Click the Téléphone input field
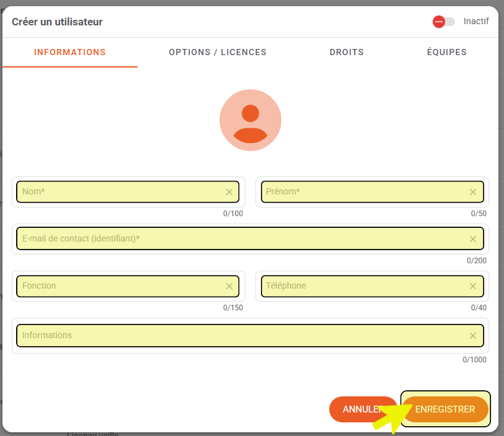504x436 pixels. pos(363,286)
